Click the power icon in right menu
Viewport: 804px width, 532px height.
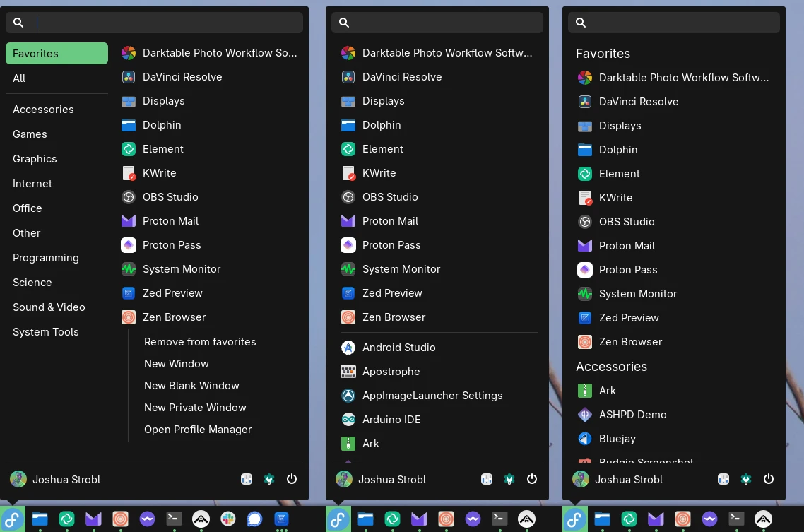(x=768, y=479)
